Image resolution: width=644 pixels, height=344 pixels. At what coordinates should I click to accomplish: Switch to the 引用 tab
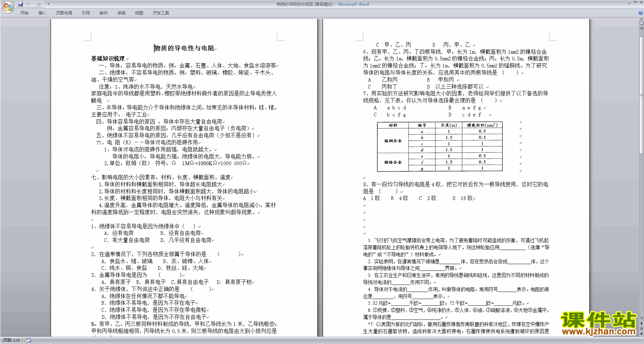(x=86, y=13)
